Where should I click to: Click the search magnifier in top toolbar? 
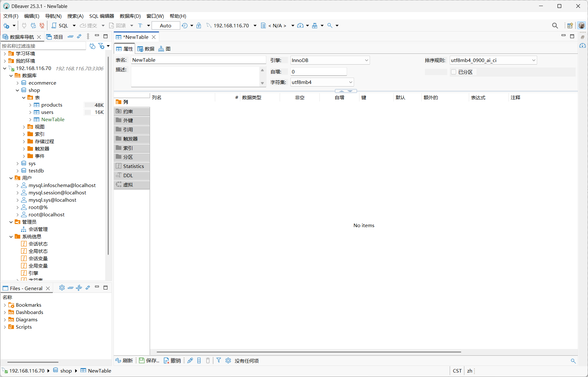555,25
